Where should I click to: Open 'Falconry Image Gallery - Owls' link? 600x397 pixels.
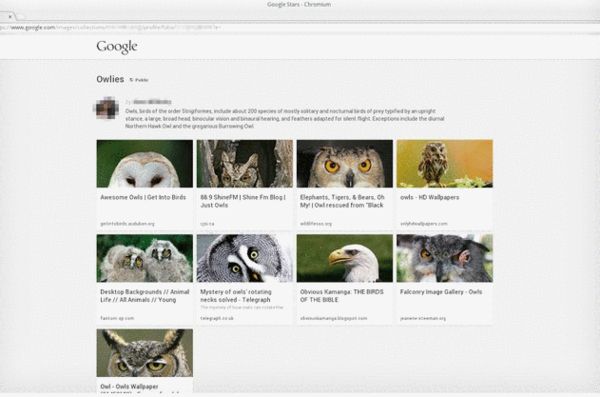441,292
